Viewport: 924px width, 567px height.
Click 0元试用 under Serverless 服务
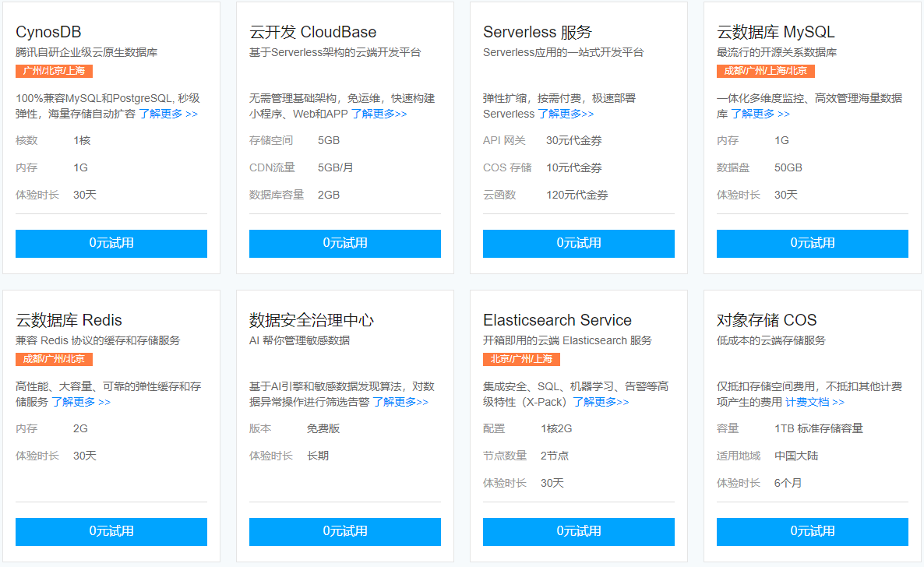[579, 244]
